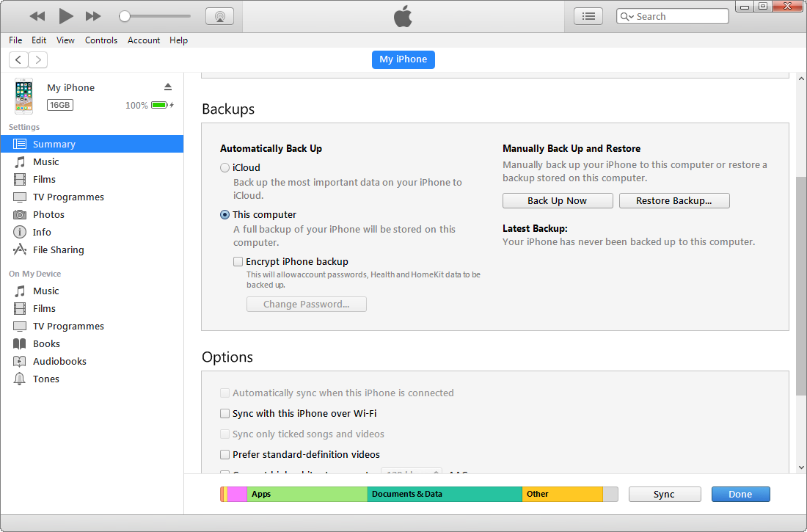Click scrollbar down arrow
This screenshot has width=807, height=532.
click(x=801, y=467)
